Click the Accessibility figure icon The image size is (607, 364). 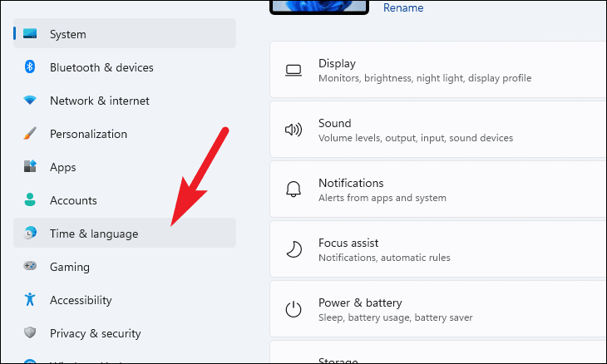[30, 299]
